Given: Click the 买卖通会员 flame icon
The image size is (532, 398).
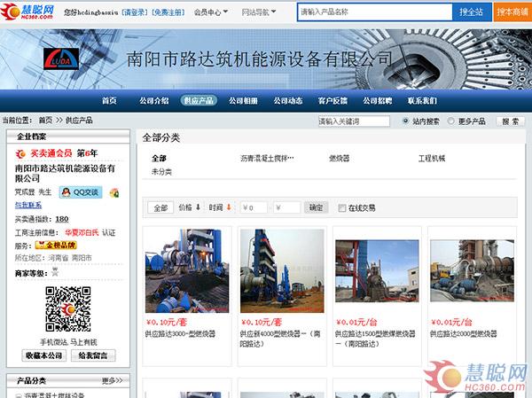Looking at the screenshot, I should [20, 154].
